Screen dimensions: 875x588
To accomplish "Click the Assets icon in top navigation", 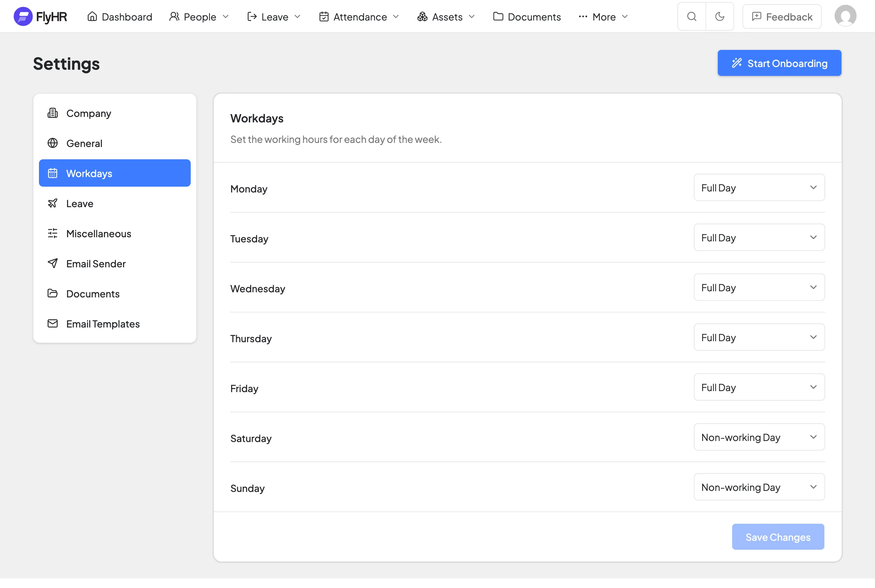I will click(422, 16).
